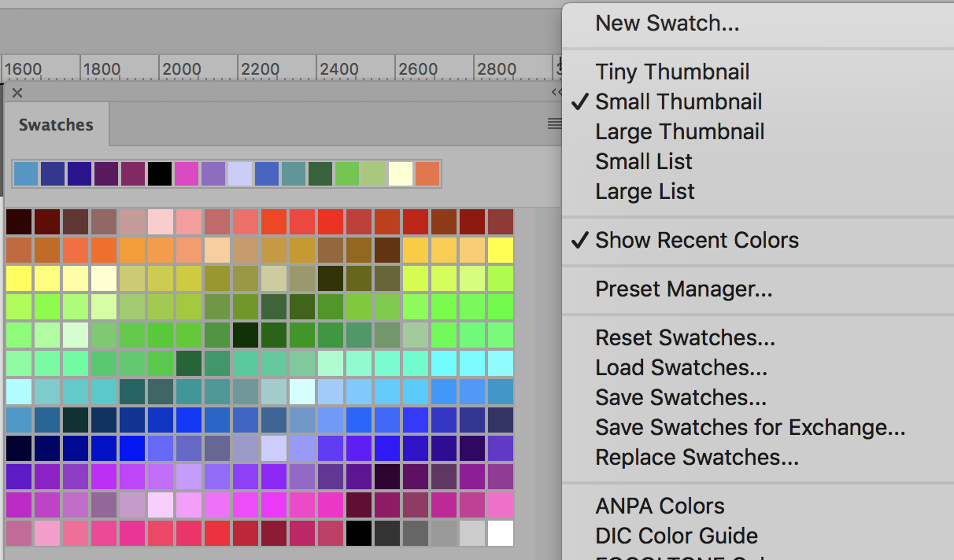Select Reset Swatches... in the menu
Image resolution: width=954 pixels, height=560 pixels.
pyautogui.click(x=685, y=337)
